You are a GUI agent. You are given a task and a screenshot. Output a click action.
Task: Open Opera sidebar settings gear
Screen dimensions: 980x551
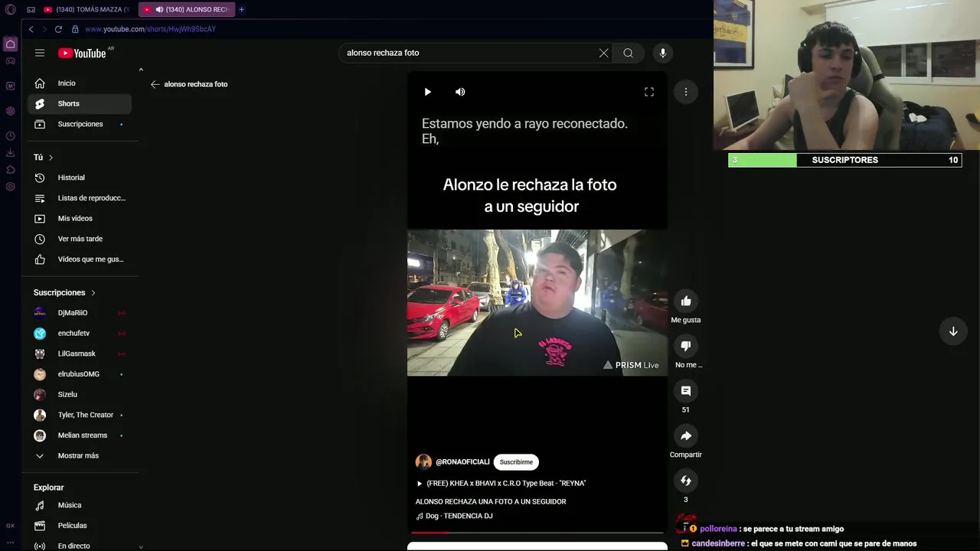tap(11, 187)
